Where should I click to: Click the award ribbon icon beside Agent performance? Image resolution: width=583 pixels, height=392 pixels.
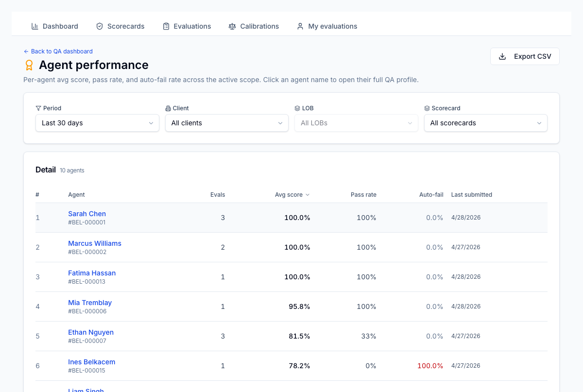[x=29, y=65]
